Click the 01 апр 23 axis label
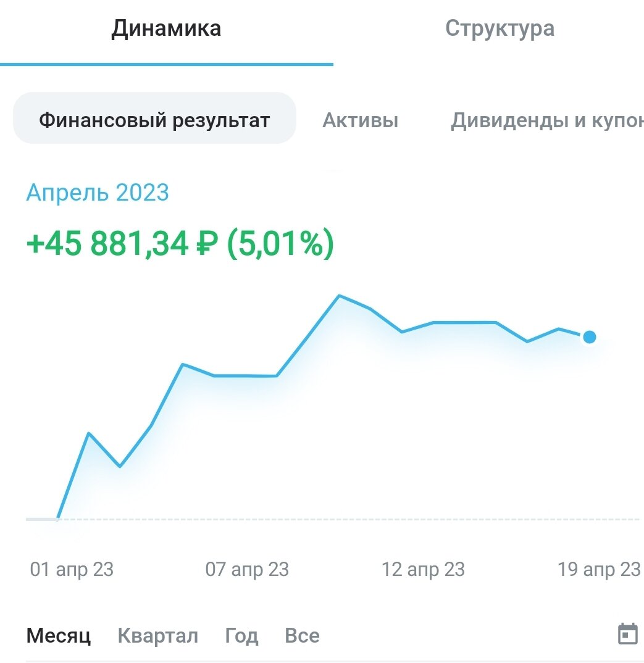This screenshot has height=663, width=644. pos(72,569)
